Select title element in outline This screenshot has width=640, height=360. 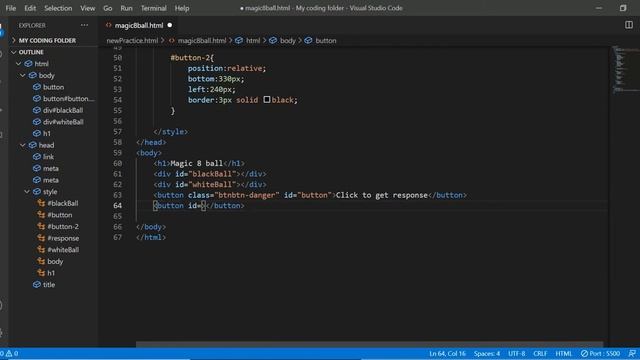point(49,285)
